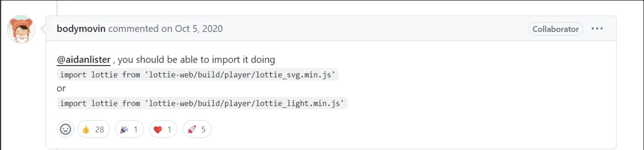The height and width of the screenshot is (150, 644).
Task: Toggle the red heart reaction
Action: [163, 129]
